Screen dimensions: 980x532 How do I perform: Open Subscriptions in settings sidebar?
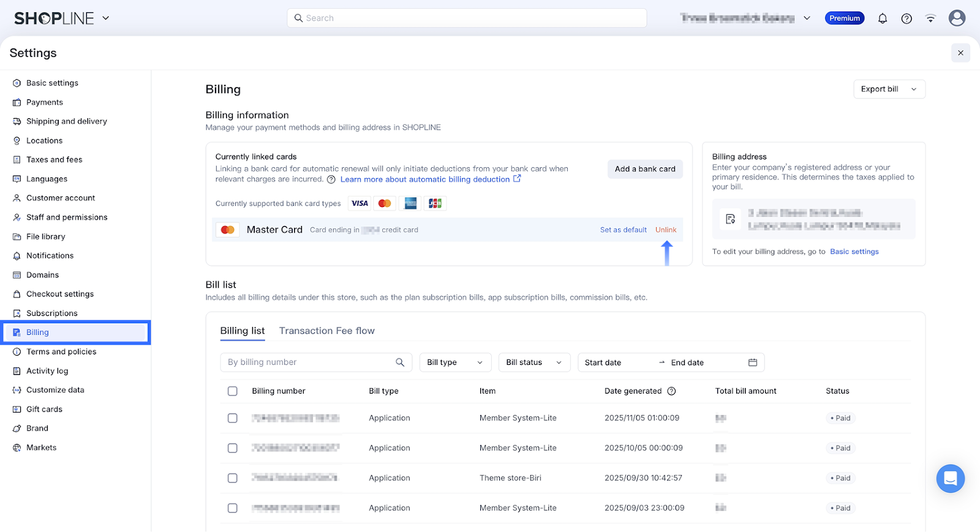point(52,313)
